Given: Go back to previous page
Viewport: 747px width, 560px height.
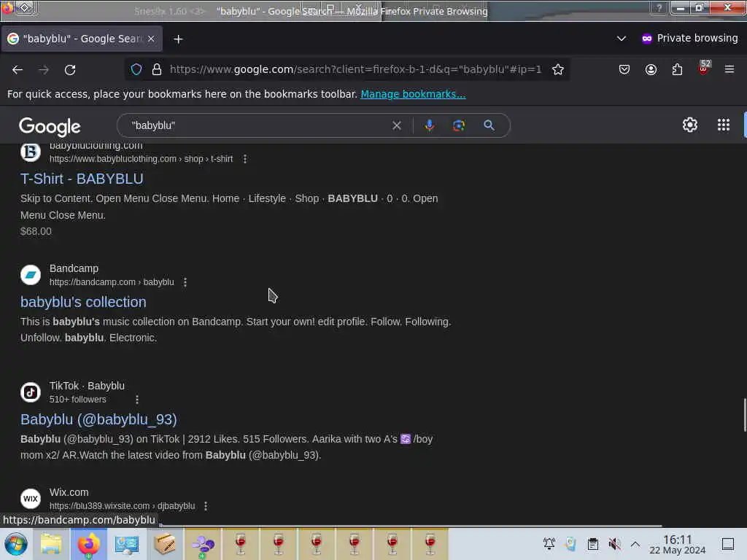Looking at the screenshot, I should 18,69.
